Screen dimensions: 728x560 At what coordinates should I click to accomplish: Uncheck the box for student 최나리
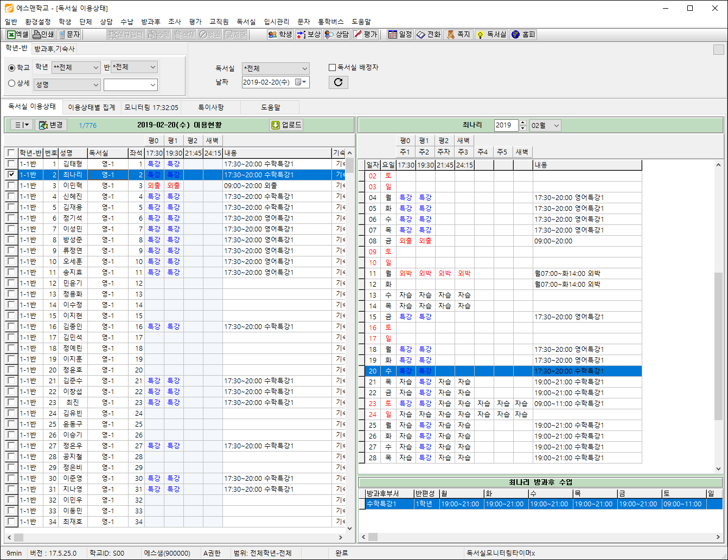[x=11, y=175]
